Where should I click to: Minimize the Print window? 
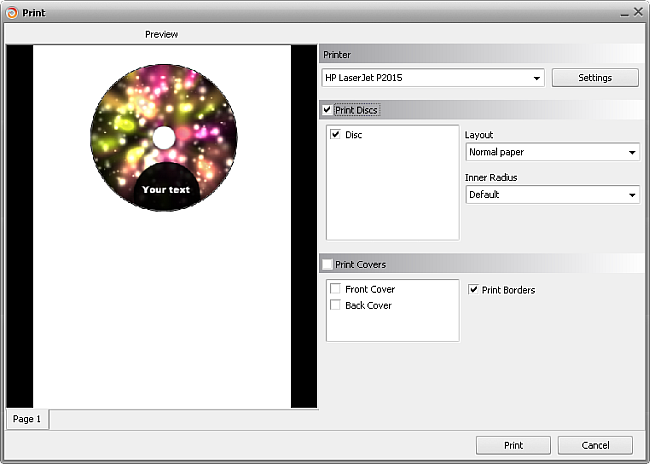(624, 13)
